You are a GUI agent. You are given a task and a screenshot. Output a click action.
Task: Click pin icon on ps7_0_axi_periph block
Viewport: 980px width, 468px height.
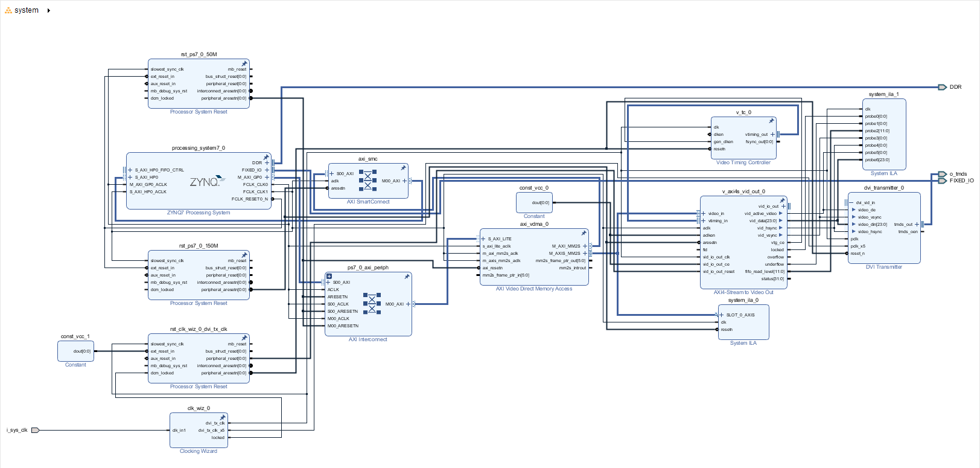(x=407, y=277)
